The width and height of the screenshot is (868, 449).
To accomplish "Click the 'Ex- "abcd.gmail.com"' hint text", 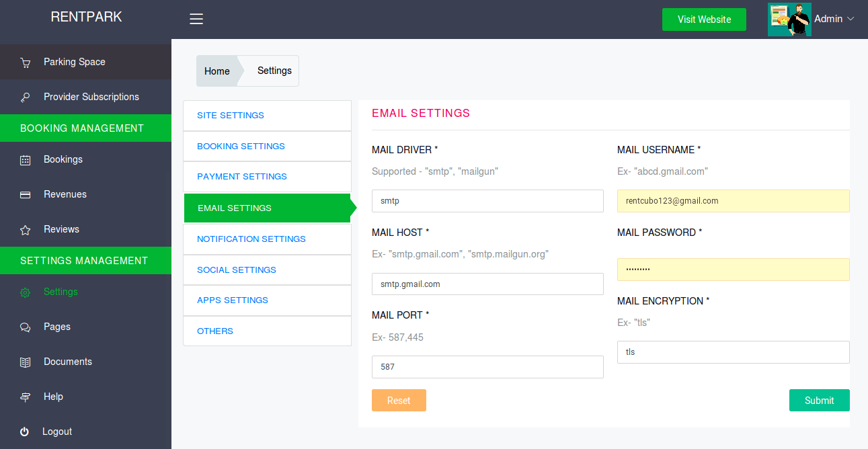I will pyautogui.click(x=662, y=171).
